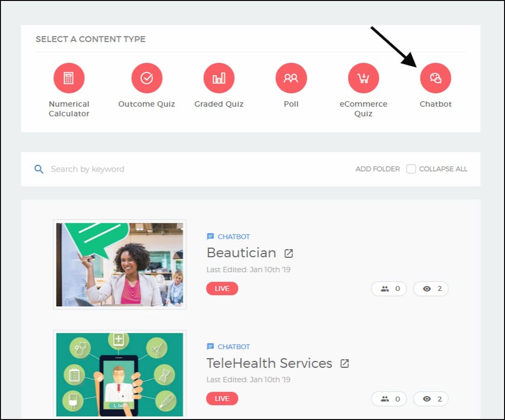
Task: Click Add Folder
Action: [377, 169]
